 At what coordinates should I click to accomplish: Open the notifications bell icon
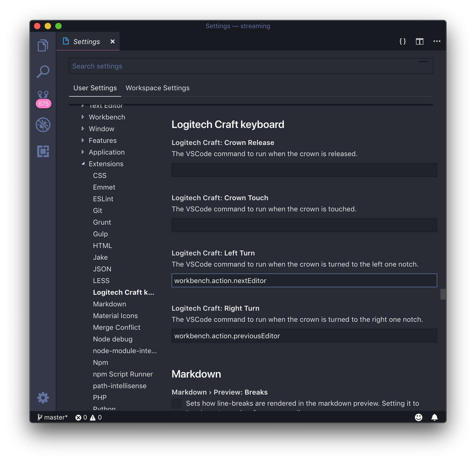point(435,417)
